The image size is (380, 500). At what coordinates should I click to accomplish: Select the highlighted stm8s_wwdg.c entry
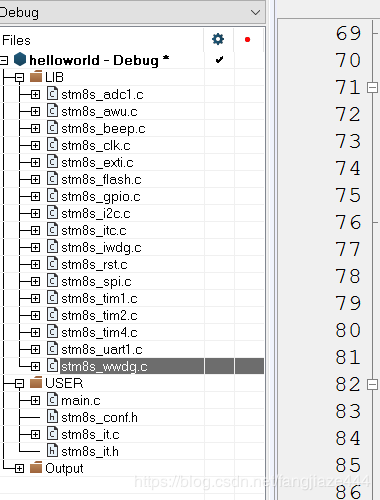pos(104,366)
